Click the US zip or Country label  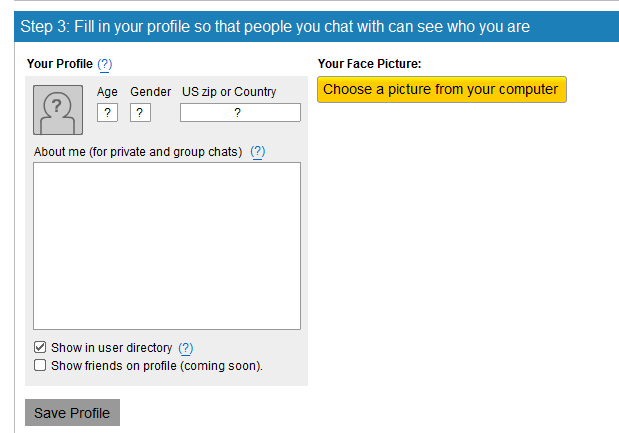click(x=229, y=92)
